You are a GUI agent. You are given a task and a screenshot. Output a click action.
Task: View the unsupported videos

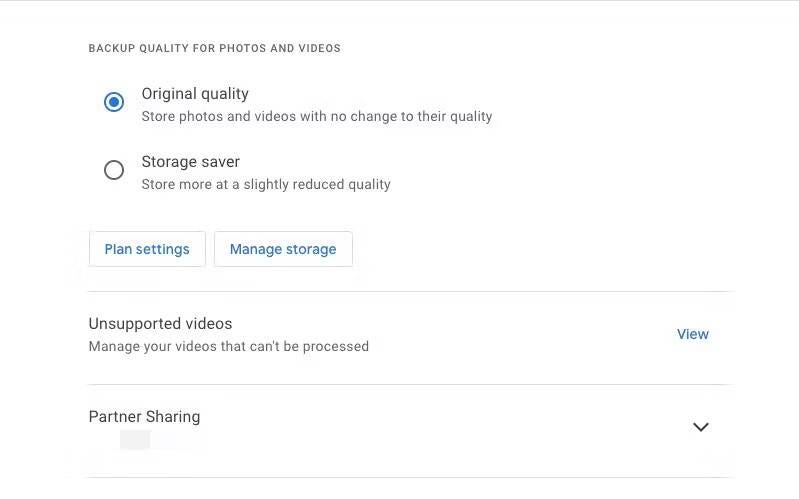click(x=692, y=334)
